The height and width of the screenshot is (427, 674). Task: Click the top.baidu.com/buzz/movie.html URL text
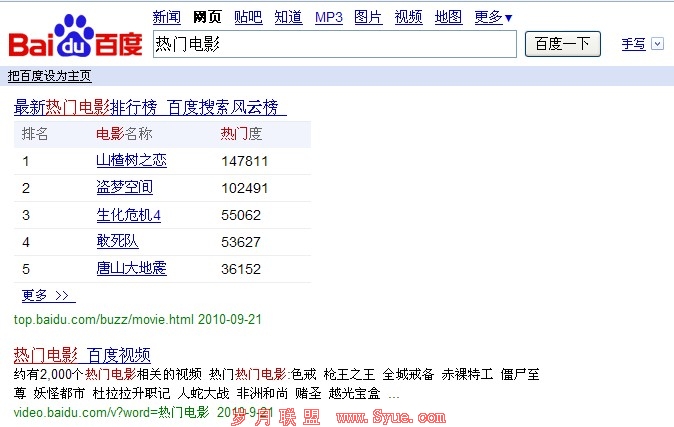[104, 319]
